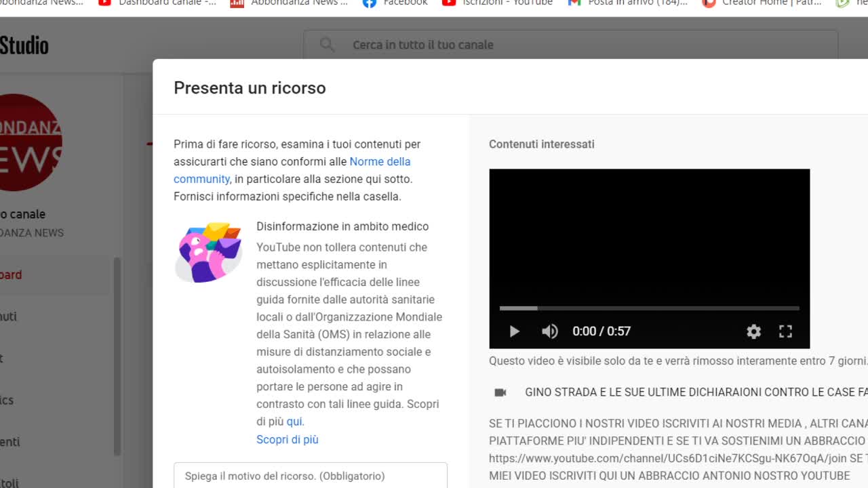Click the 'Disinformazione in ambito medico' heading
The height and width of the screenshot is (488, 868).
[342, 226]
